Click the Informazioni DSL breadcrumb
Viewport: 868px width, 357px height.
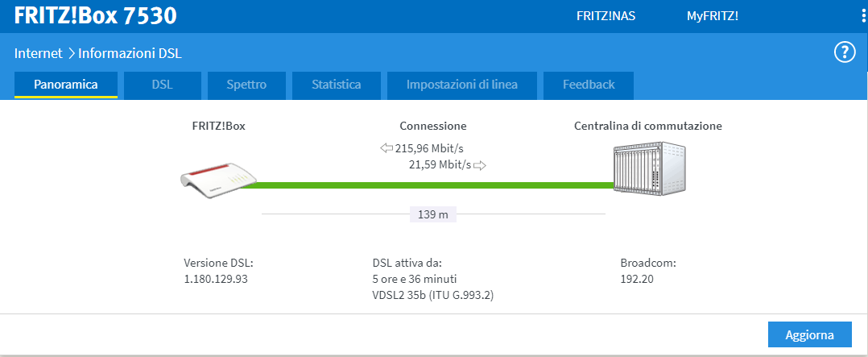point(130,53)
